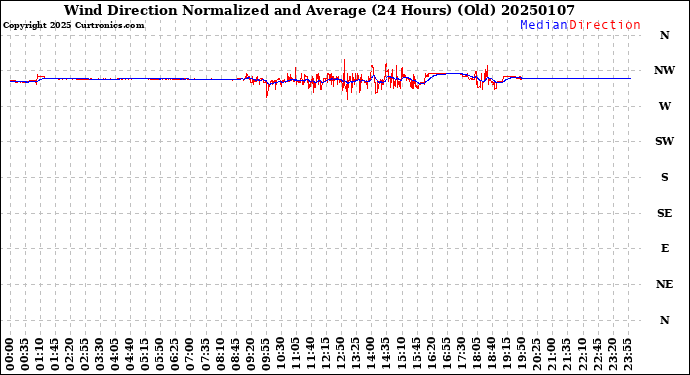Click the 21:00 time label
The height and width of the screenshot is (375, 690).
tap(551, 355)
